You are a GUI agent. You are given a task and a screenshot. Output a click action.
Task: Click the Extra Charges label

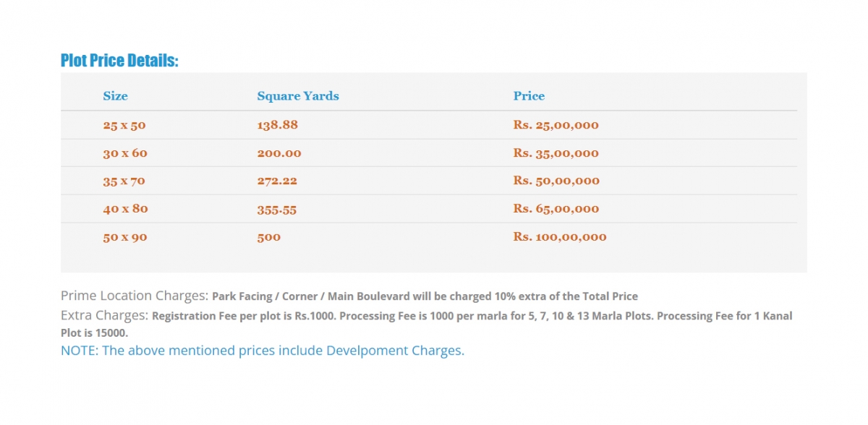(x=105, y=316)
